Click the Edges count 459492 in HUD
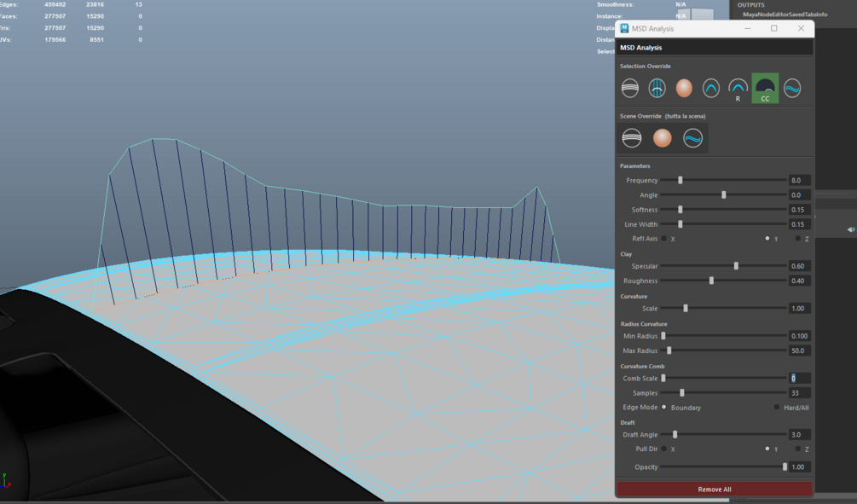Image resolution: width=857 pixels, height=504 pixels. click(55, 4)
